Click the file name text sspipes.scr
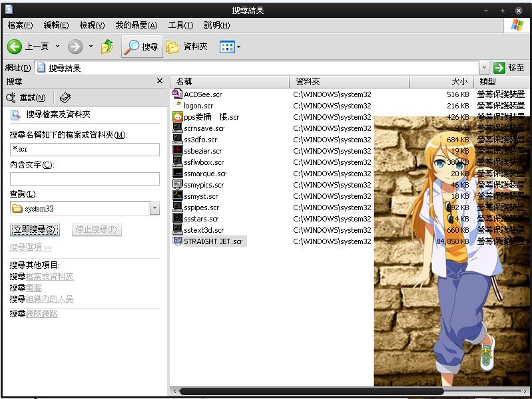Viewport: 532px width, 399px height. click(202, 207)
